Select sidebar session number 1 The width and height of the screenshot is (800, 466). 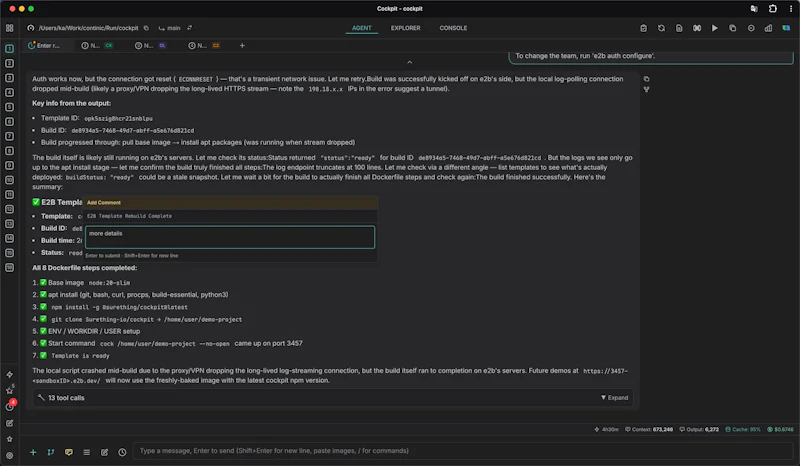(10, 48)
